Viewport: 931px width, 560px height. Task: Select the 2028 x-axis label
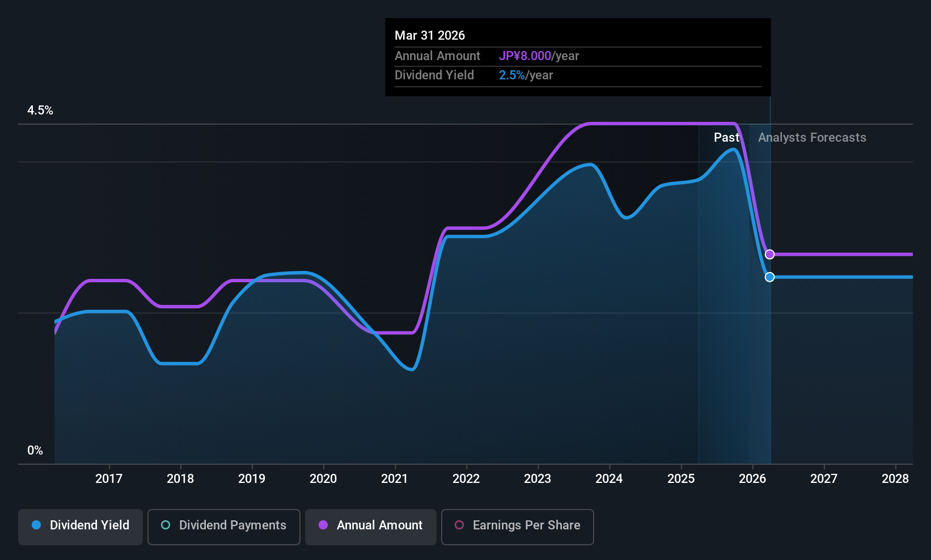tap(895, 479)
